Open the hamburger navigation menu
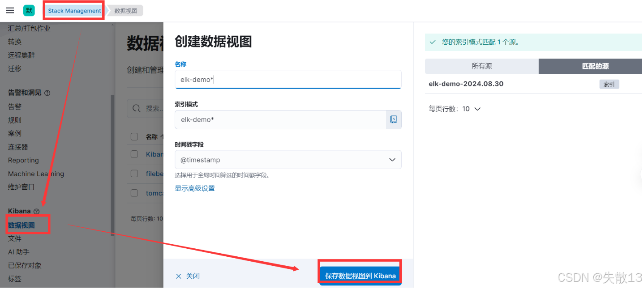Screen dimensions: 644x289 10,10
